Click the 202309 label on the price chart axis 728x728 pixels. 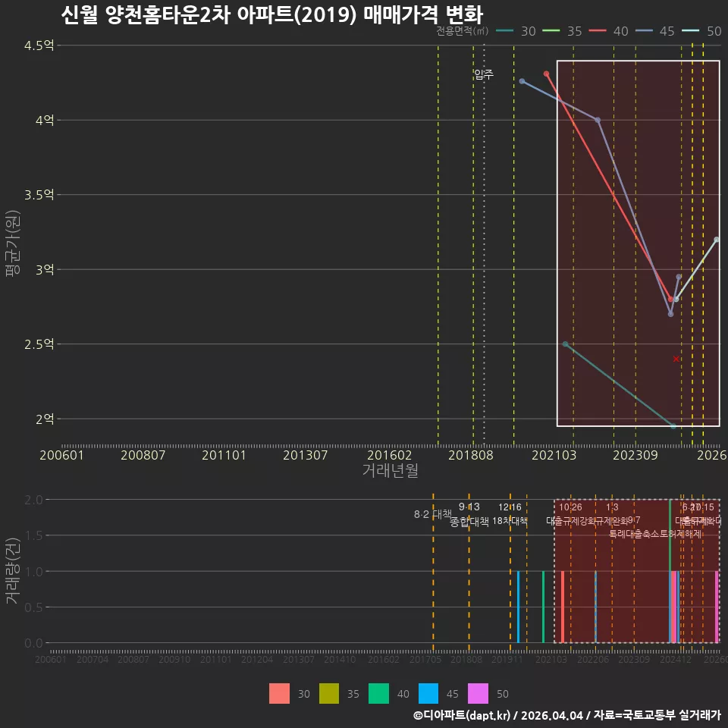(x=635, y=455)
